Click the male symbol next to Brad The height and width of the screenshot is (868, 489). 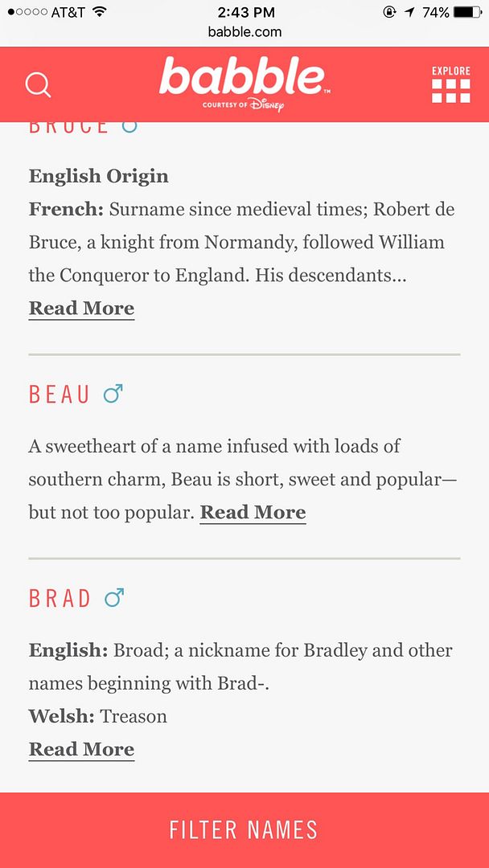tap(114, 598)
